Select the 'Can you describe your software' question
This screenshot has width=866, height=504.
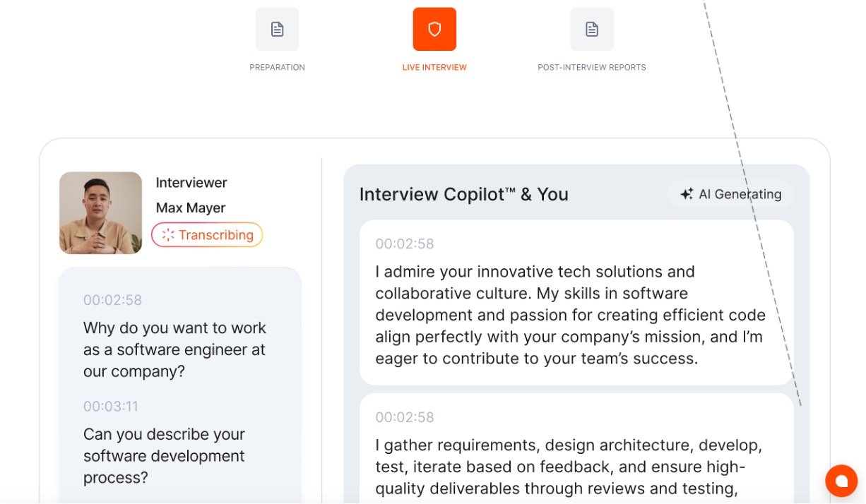pos(164,456)
